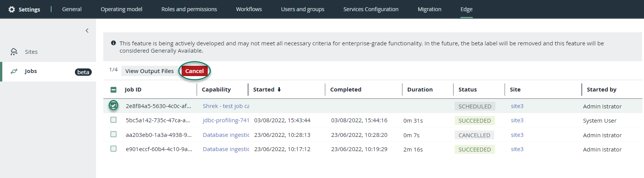Go to the Migration tab
The height and width of the screenshot is (178, 644).
[x=429, y=9]
